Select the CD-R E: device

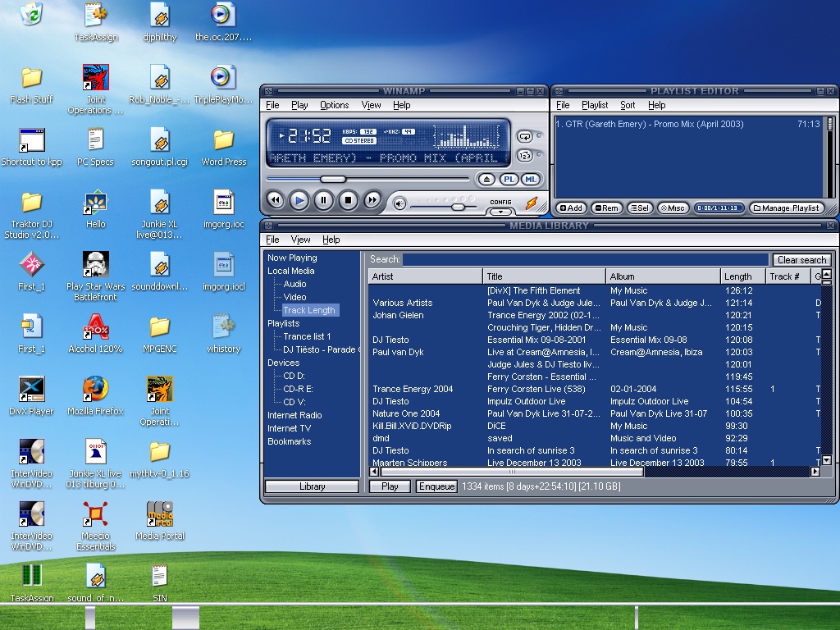pos(298,389)
